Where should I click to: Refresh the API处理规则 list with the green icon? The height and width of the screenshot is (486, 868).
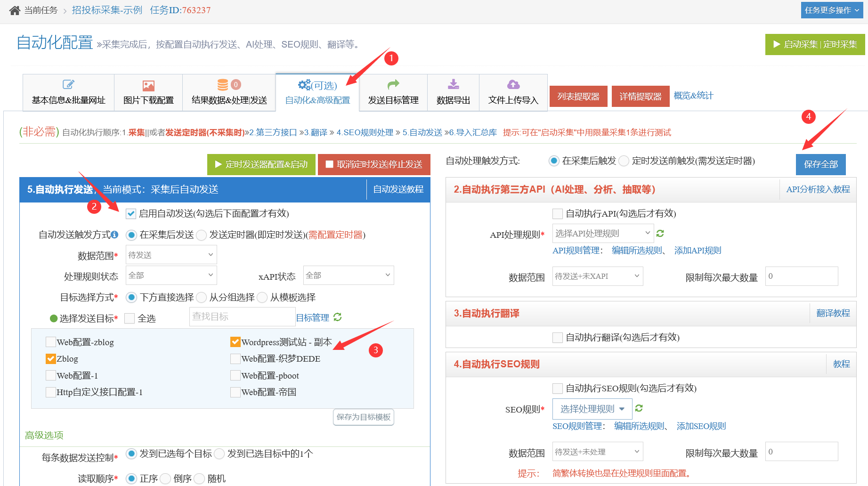660,234
